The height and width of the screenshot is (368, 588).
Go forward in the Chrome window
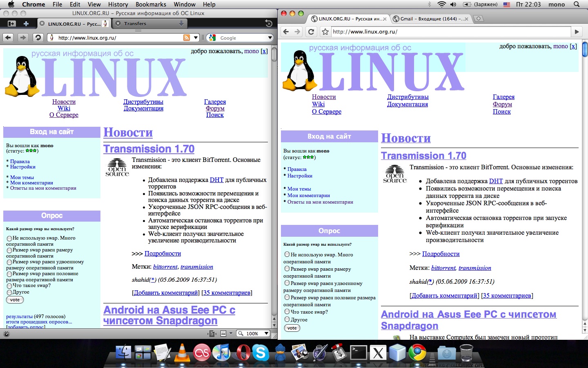297,32
